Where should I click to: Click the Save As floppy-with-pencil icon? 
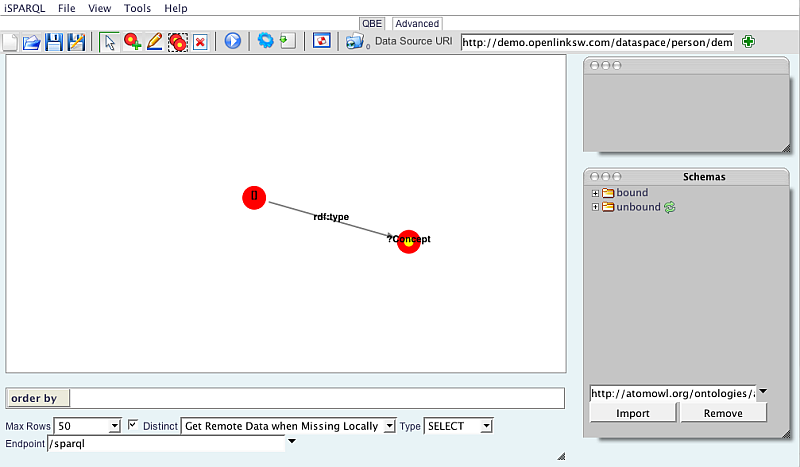[76, 42]
